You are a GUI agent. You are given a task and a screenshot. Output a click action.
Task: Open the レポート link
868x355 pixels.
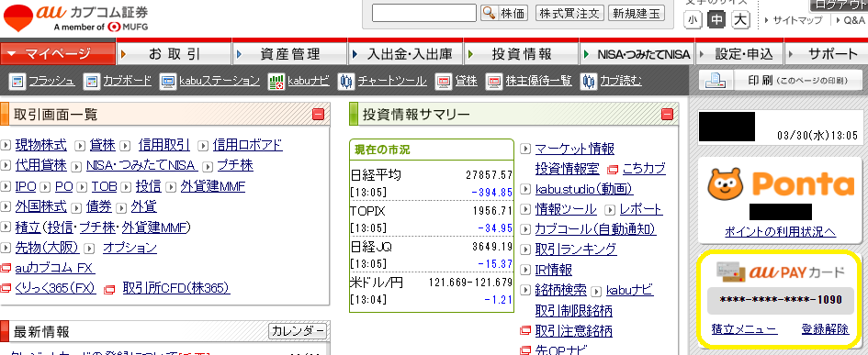coord(640,209)
